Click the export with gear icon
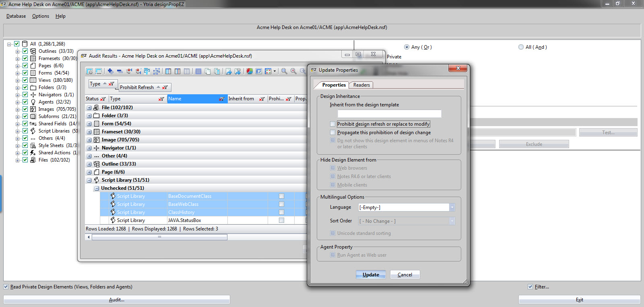The image size is (644, 307). point(238,71)
